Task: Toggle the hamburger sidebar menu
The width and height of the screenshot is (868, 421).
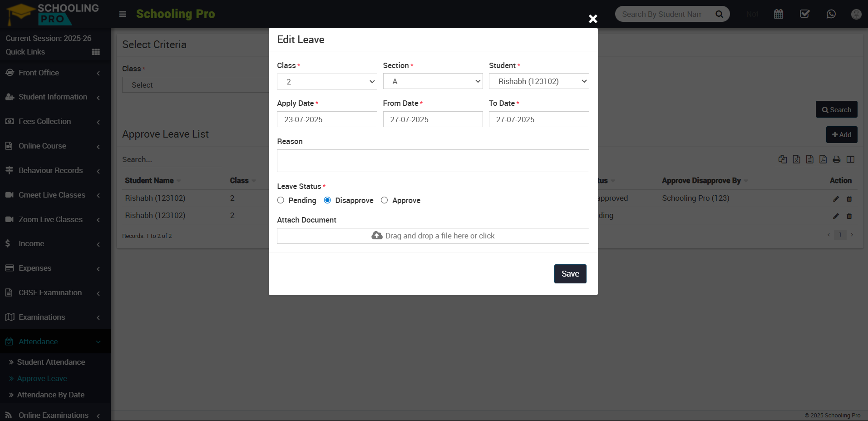Action: coord(123,14)
